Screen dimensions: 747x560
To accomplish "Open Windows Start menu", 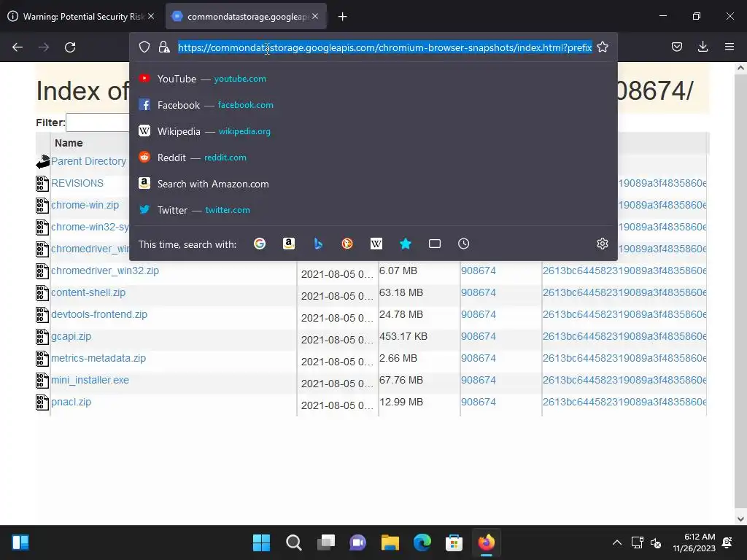I will tap(261, 542).
